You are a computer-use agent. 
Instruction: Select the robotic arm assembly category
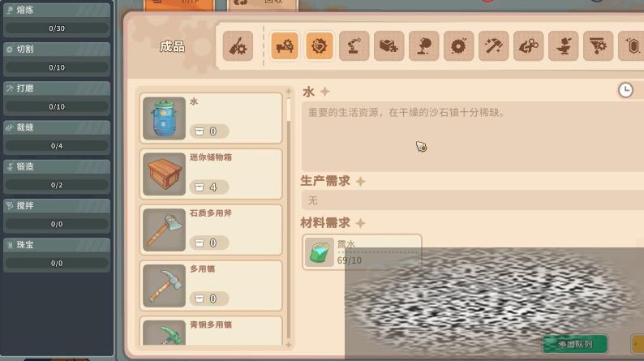pyautogui.click(x=354, y=46)
